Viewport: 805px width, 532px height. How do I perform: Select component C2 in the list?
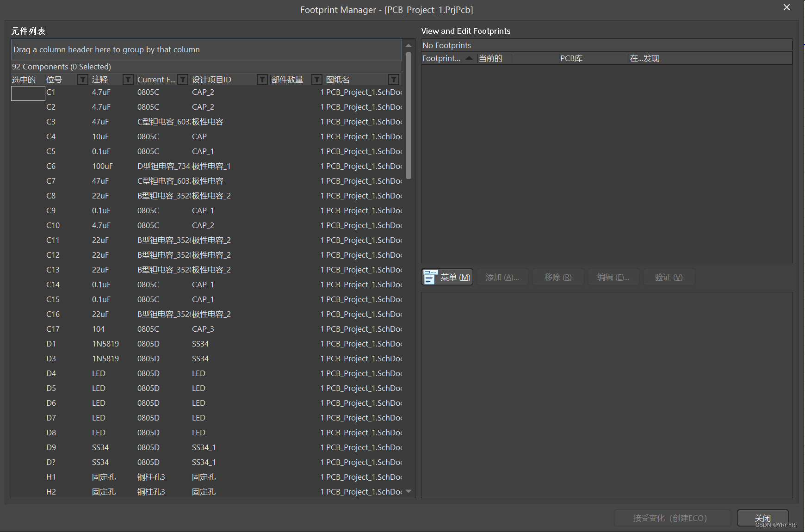point(206,107)
